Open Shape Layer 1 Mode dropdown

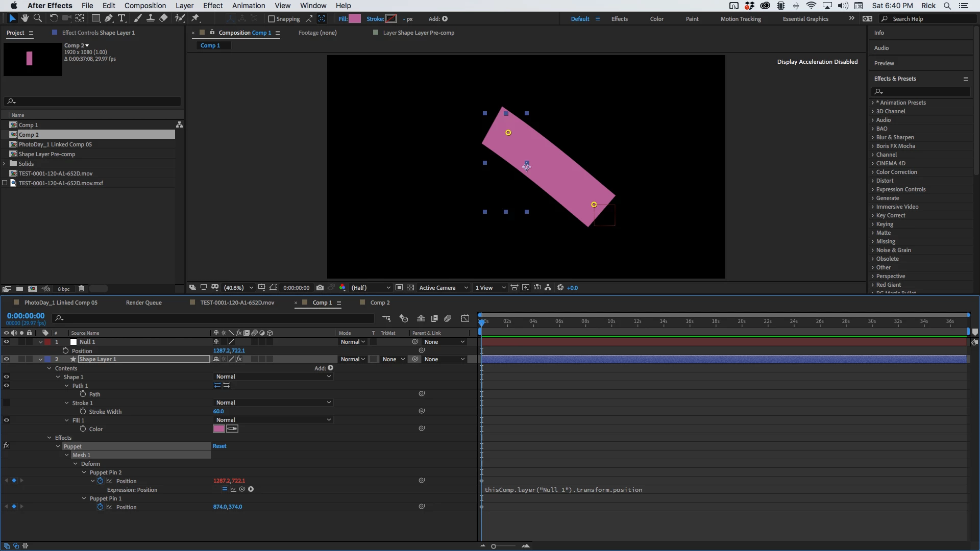(x=353, y=359)
